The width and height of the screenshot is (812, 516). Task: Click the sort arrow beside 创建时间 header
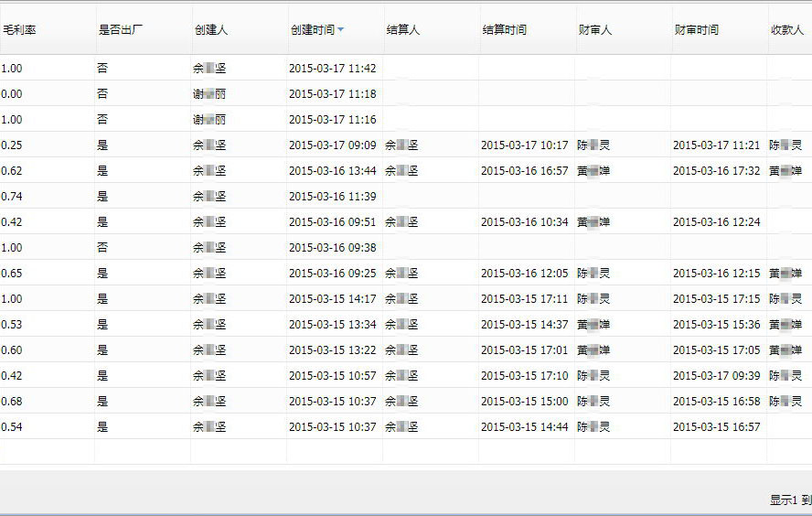(x=341, y=30)
